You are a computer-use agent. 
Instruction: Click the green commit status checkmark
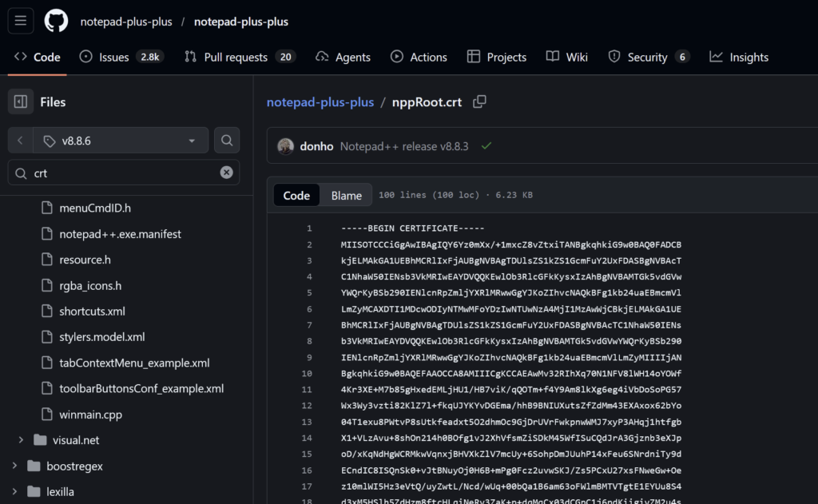point(486,147)
